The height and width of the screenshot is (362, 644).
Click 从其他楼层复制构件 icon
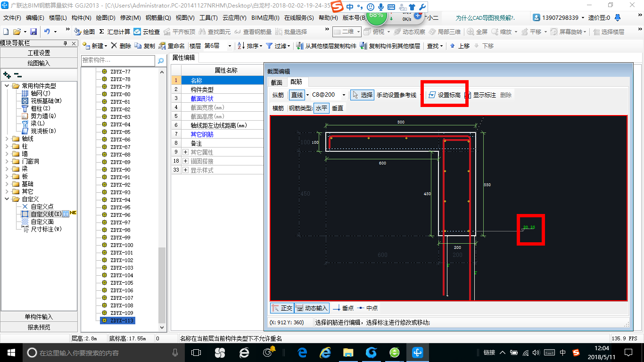click(300, 46)
